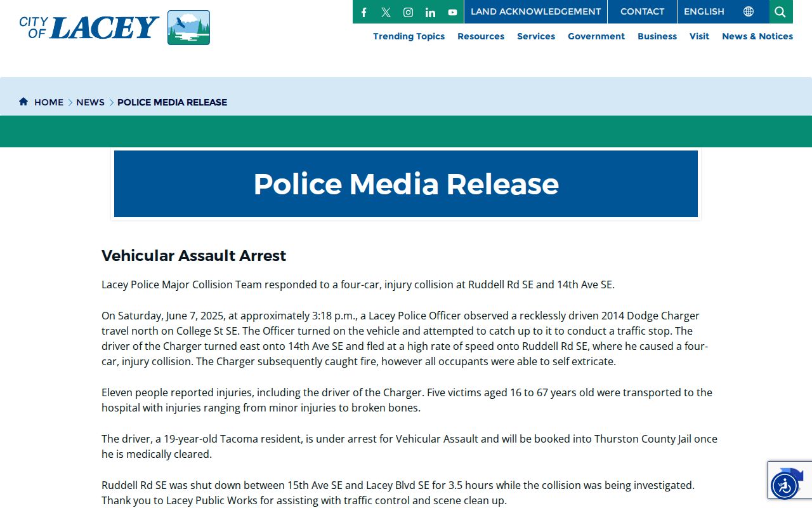Image resolution: width=812 pixels, height=508 pixels.
Task: Click the City of Lacey logo
Action: click(114, 27)
